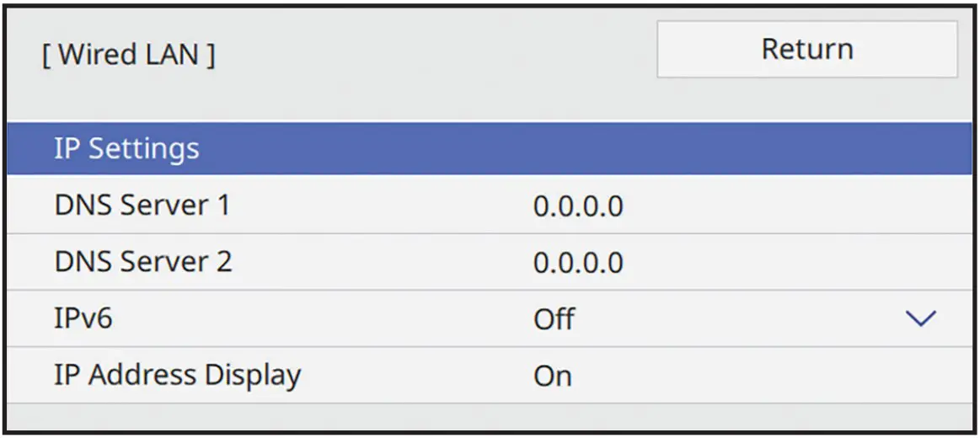Enable IPv6 by clicking its Off state

point(554,319)
